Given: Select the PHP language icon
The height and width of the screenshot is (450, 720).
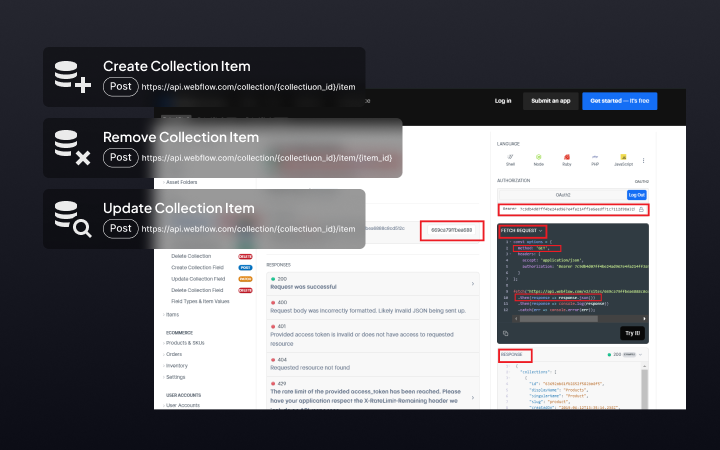Looking at the screenshot, I should (595, 157).
